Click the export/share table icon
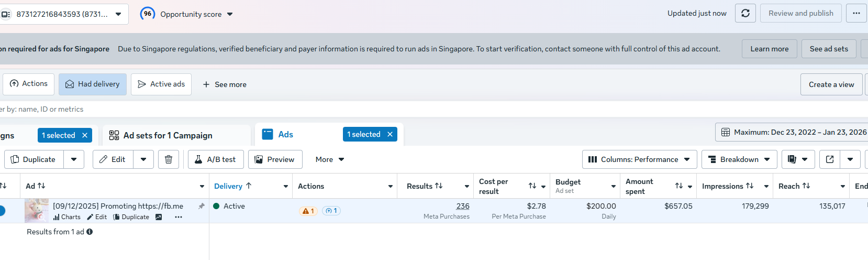Image resolution: width=868 pixels, height=260 pixels. point(830,159)
